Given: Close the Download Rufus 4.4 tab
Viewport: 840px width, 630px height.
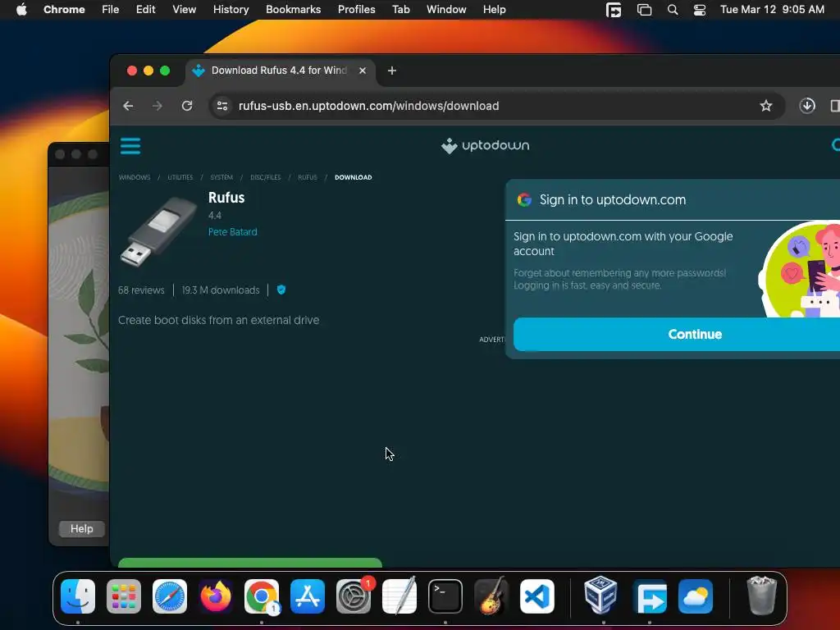Looking at the screenshot, I should (x=363, y=71).
